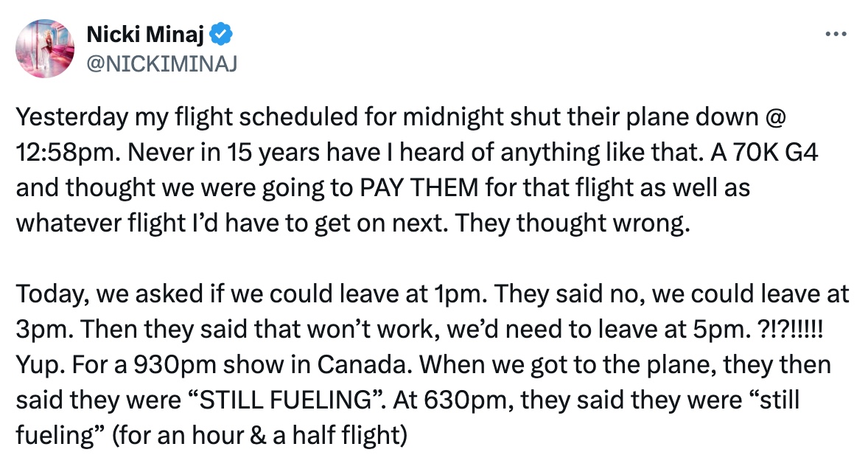Image resolution: width=868 pixels, height=469 pixels.
Task: Click the Nicki Minaj display name
Action: pos(146,35)
